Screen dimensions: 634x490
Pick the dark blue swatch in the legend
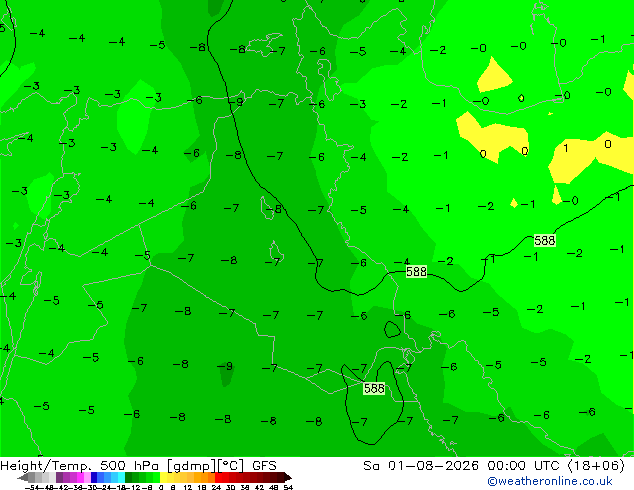coord(94,477)
